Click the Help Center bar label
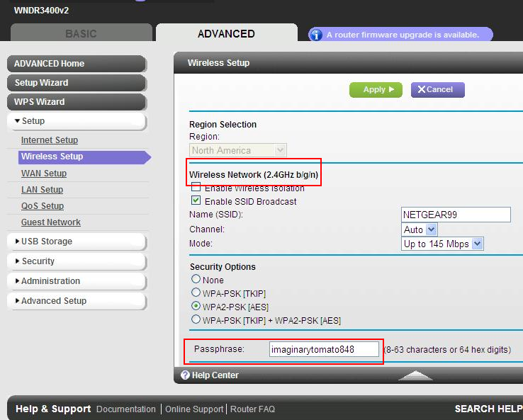The image size is (523, 420). tap(215, 375)
